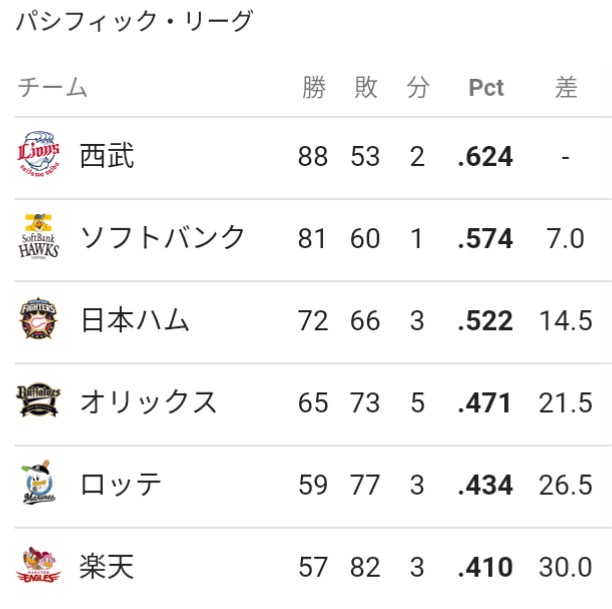The width and height of the screenshot is (612, 609).
Task: Select the 日本ハム team name
Action: coord(135,320)
